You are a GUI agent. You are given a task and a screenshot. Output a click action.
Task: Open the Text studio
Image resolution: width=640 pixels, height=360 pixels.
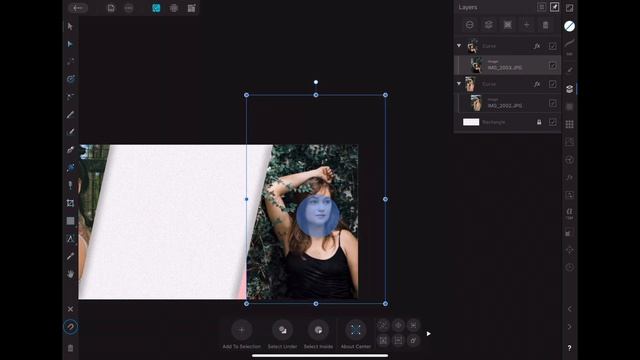[569, 214]
